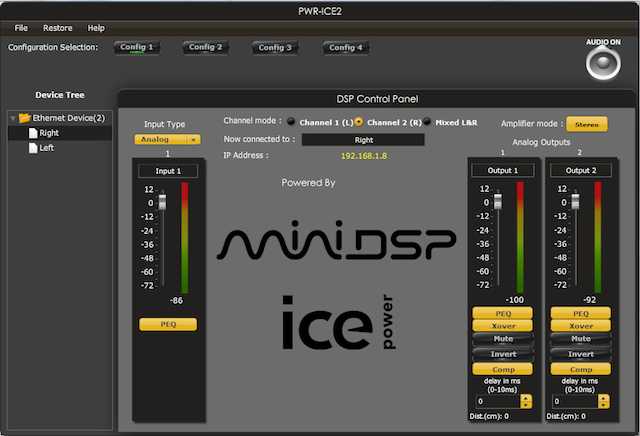
Task: Select Channel 1 (L) radio button
Action: click(291, 122)
